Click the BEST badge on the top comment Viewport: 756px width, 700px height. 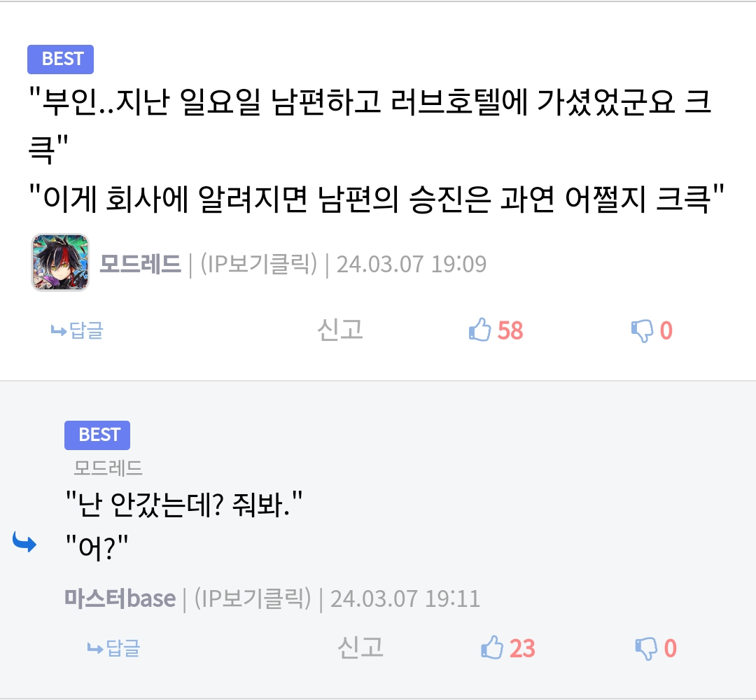(x=60, y=59)
